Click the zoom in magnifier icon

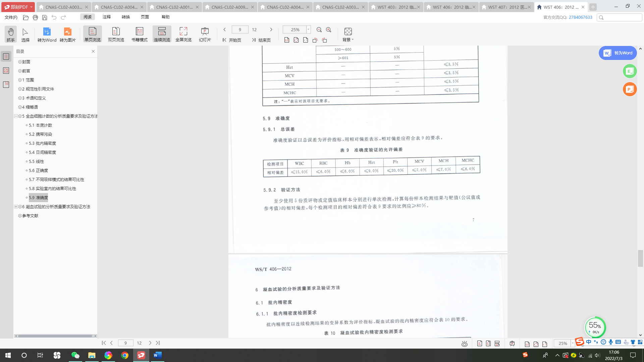click(x=329, y=30)
